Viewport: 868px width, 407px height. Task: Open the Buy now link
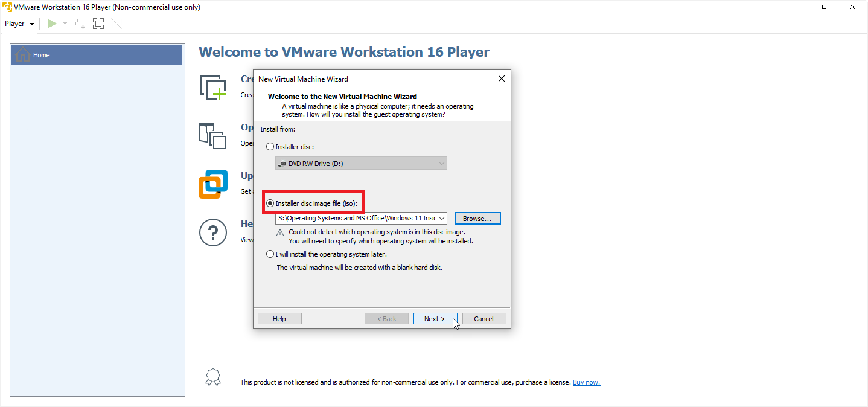[586, 382]
